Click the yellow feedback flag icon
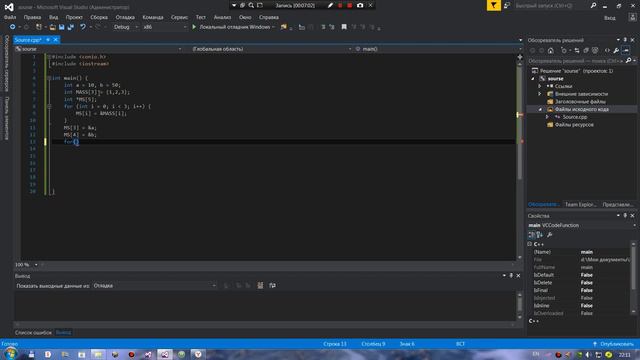This screenshot has height=360, width=640. click(x=493, y=5)
